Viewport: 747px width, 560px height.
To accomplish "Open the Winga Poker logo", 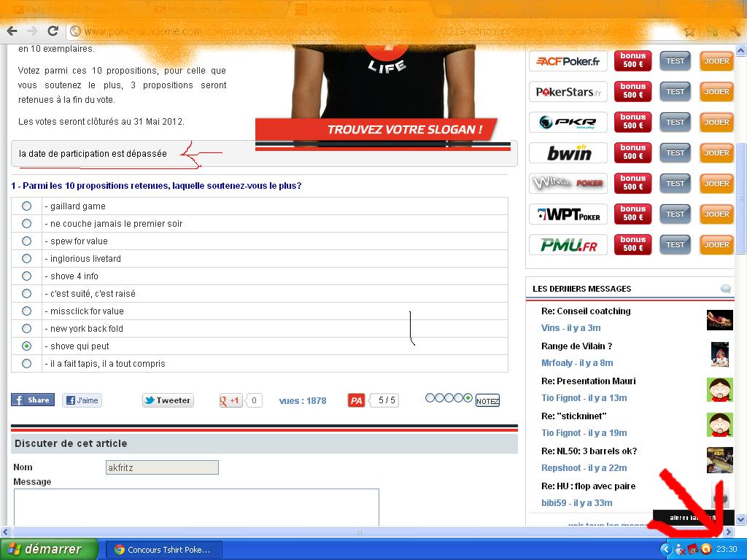I will click(568, 183).
